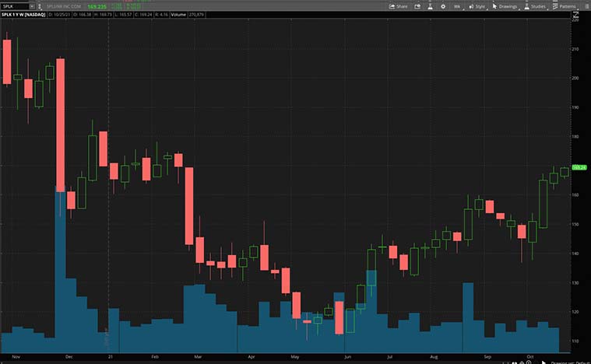
Task: Open the Wk timeframe dropdown
Action: [x=457, y=6]
